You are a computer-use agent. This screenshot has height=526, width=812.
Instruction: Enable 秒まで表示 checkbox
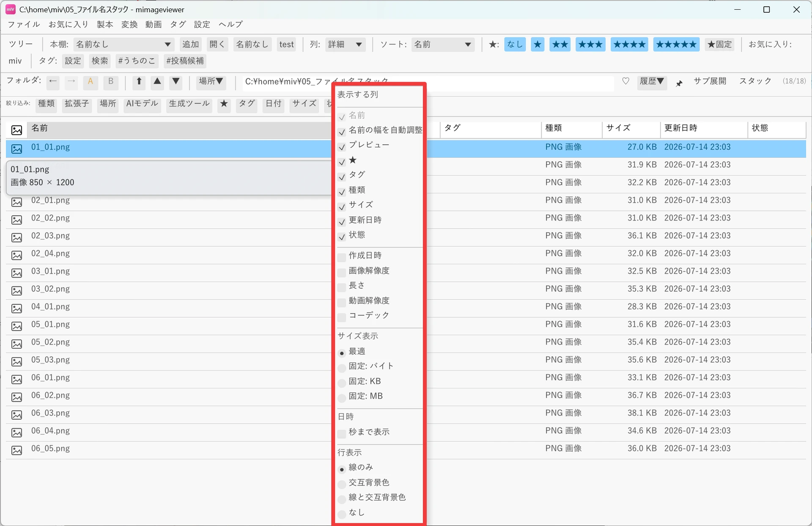pos(342,434)
